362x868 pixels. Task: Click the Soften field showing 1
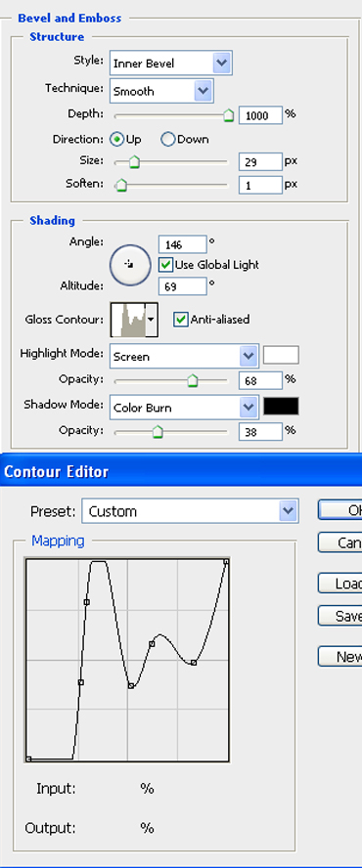(x=260, y=185)
